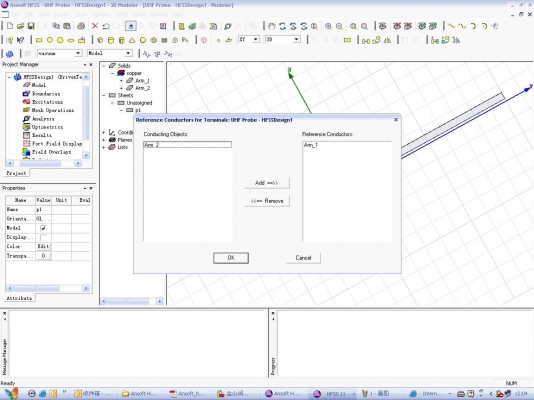This screenshot has width=534, height=400.
Task: Select the Draw Sphere tool
Action: click(143, 40)
